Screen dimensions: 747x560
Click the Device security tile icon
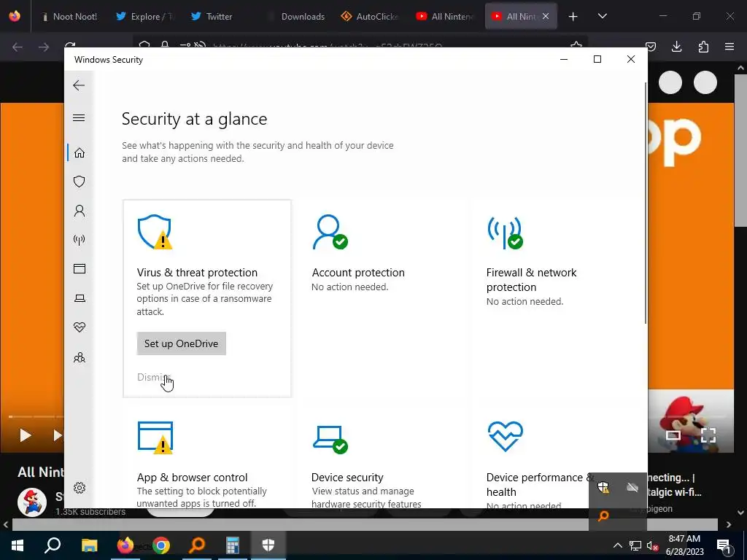(x=330, y=439)
